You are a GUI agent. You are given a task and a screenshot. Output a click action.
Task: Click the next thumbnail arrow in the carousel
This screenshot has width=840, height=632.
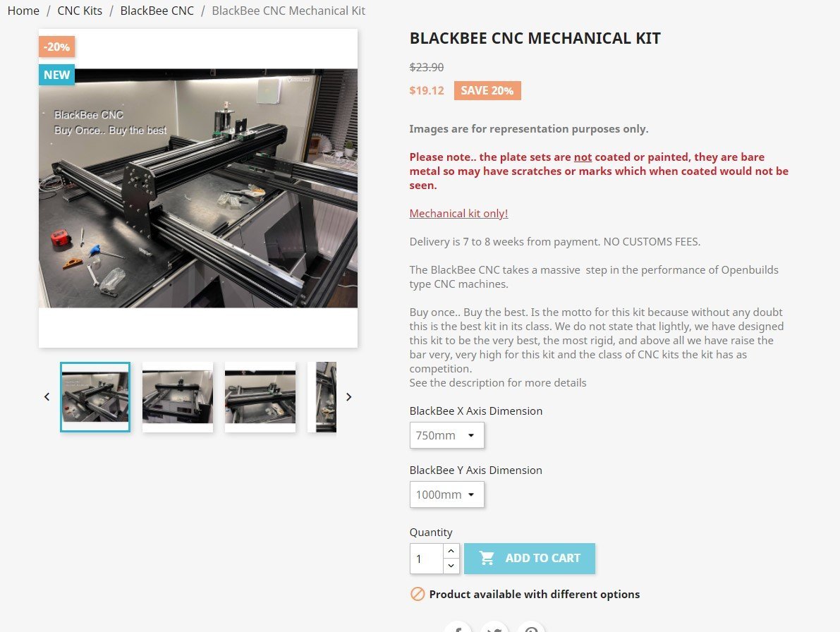pyautogui.click(x=348, y=397)
